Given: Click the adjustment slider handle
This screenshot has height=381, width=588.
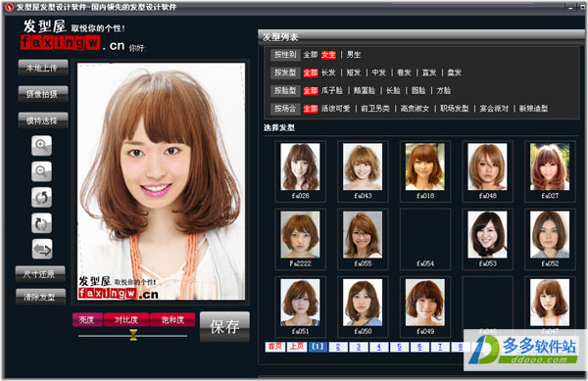Looking at the screenshot, I should (133, 334).
